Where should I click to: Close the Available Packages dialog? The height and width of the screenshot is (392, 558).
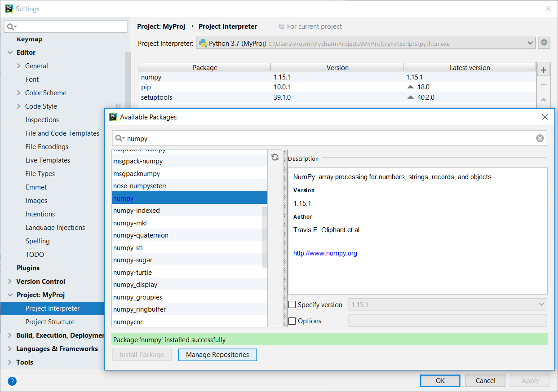545,117
